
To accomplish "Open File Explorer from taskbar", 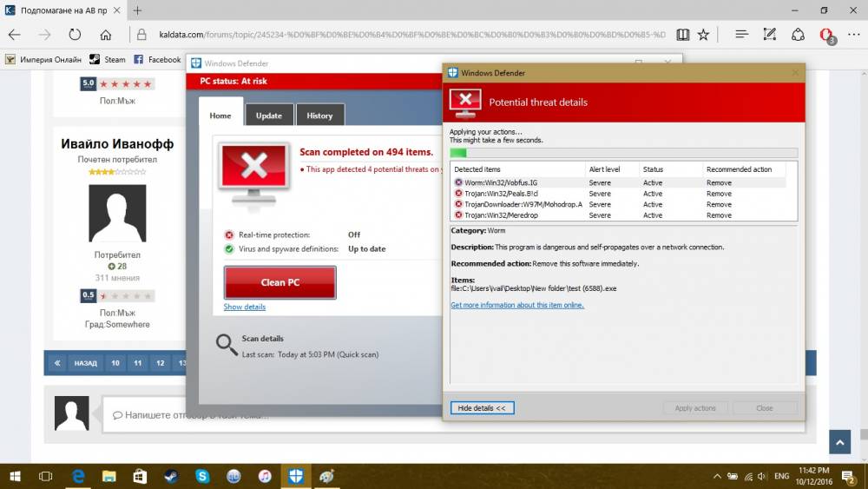I will click(109, 476).
